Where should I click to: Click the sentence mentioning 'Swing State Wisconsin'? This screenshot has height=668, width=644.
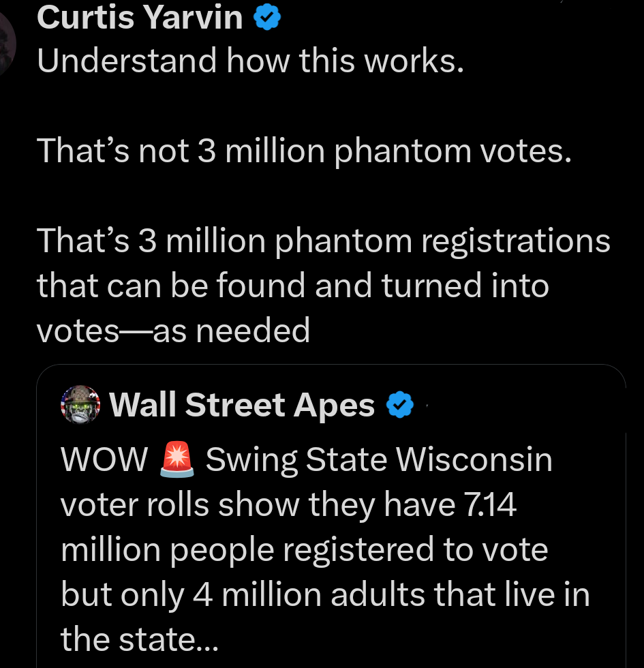[382, 458]
